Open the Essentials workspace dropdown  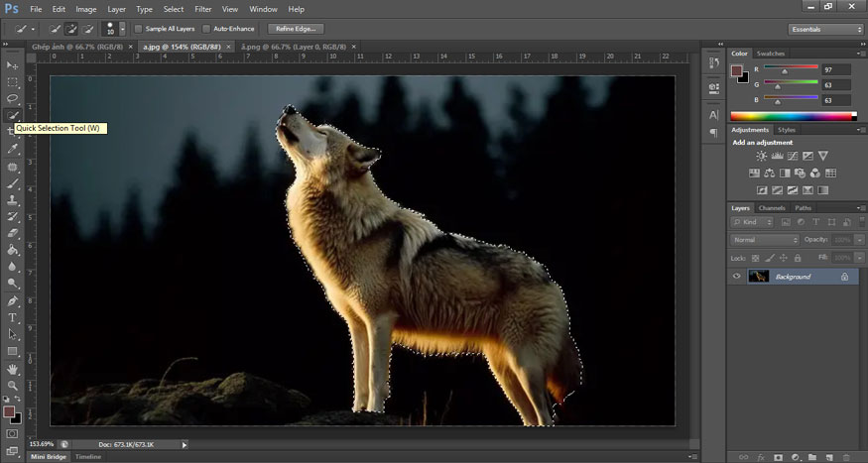click(x=825, y=29)
